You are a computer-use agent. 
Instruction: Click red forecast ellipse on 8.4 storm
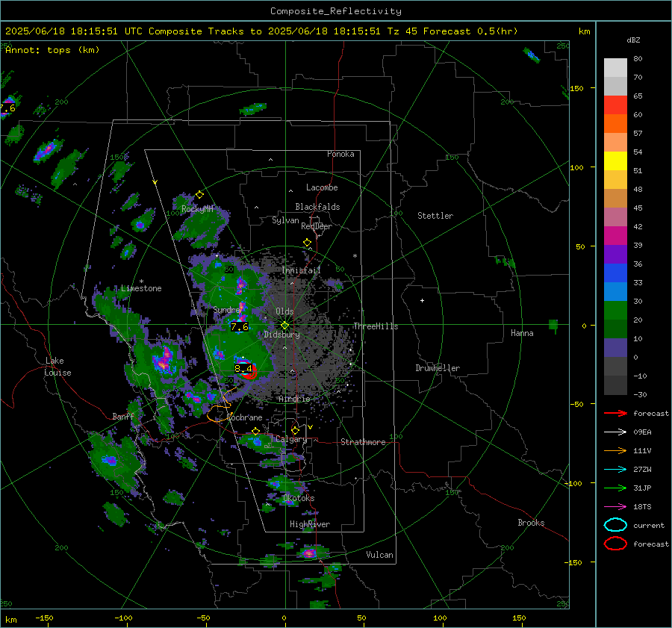249,371
